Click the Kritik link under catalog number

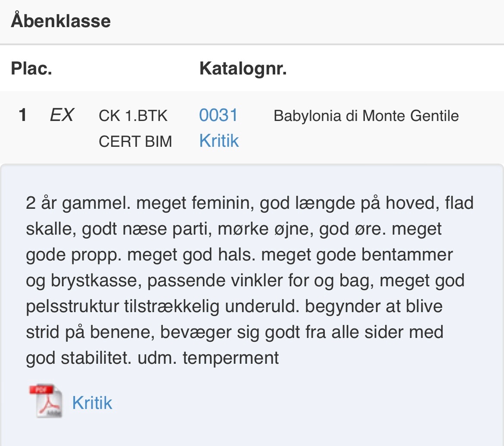[x=219, y=141]
